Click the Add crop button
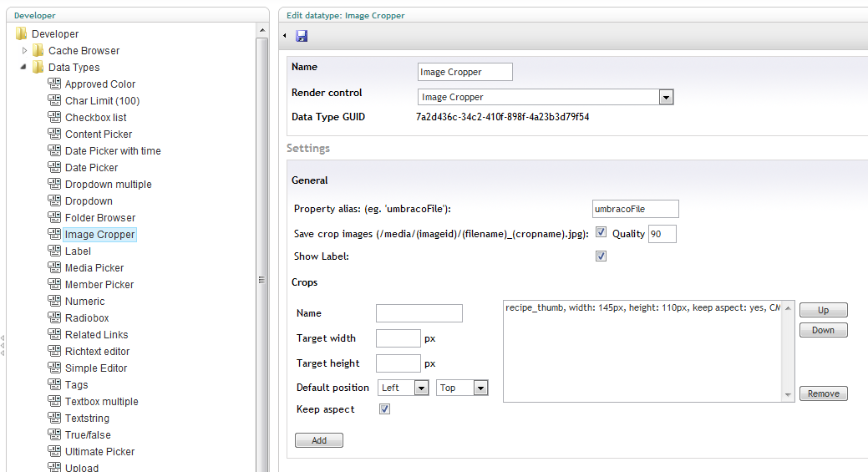The height and width of the screenshot is (472, 868). point(319,440)
